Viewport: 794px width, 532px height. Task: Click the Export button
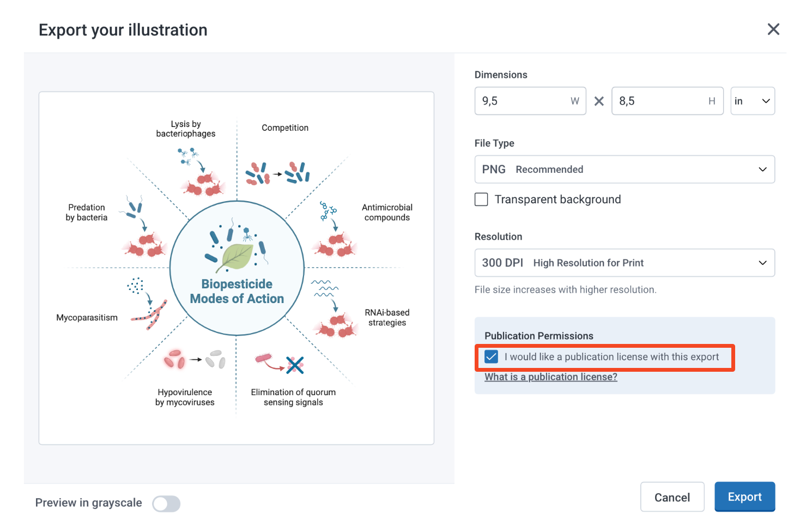[x=744, y=497]
